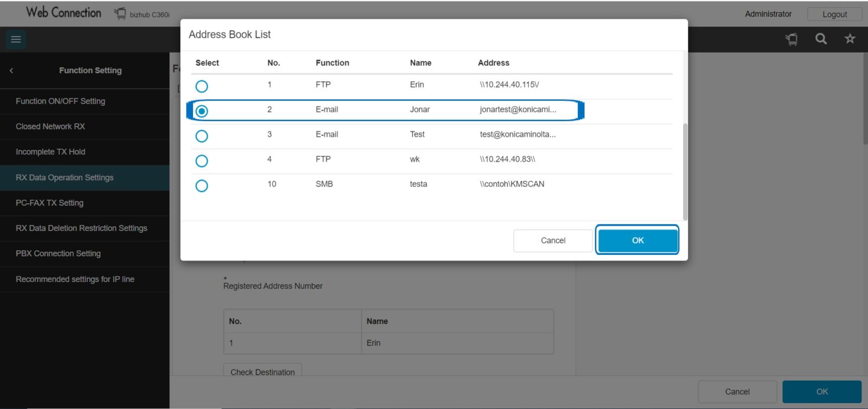Click the device information printer icon in toolbar
The width and height of the screenshot is (868, 409).
(792, 39)
